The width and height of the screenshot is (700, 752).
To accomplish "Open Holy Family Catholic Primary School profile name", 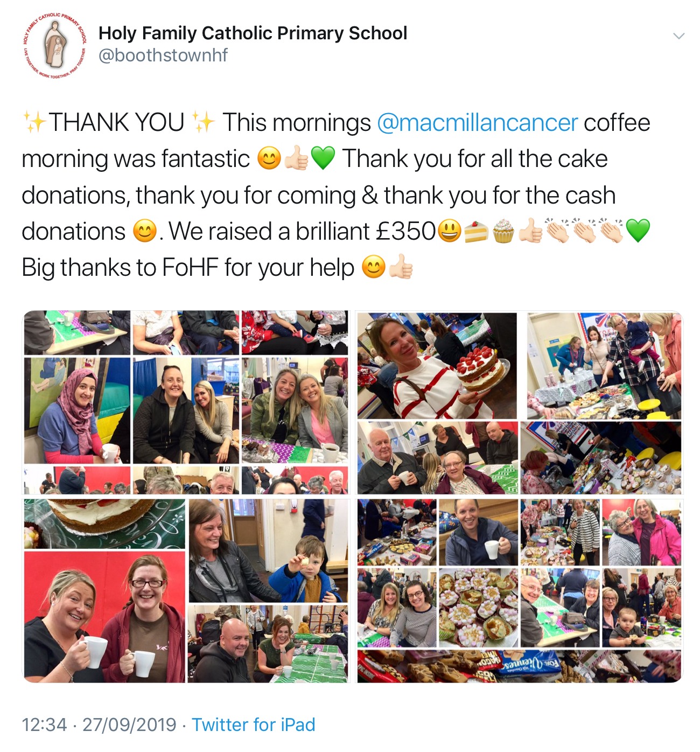I will pos(253,33).
